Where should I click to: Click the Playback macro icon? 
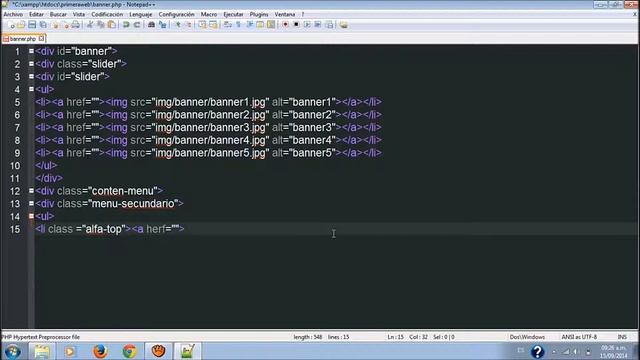[307, 25]
